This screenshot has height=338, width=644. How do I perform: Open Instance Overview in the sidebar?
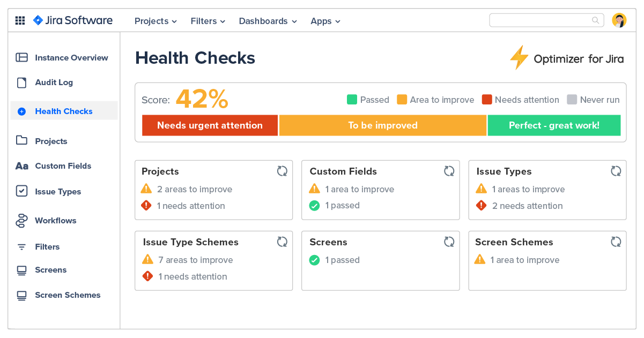click(x=71, y=57)
